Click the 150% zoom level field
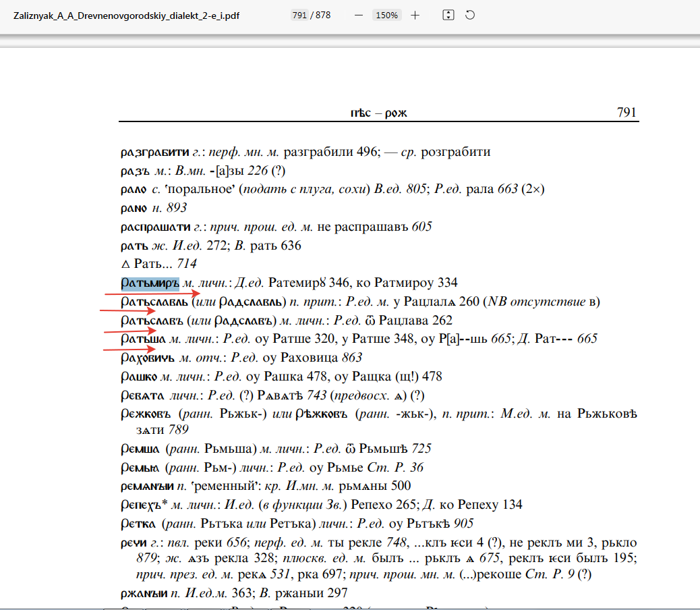The height and width of the screenshot is (610, 700). [386, 16]
